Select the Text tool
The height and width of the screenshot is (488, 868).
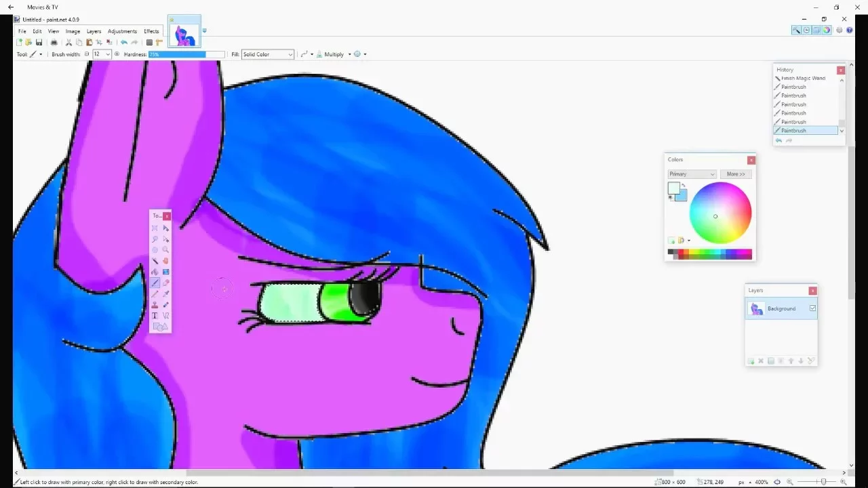click(155, 315)
